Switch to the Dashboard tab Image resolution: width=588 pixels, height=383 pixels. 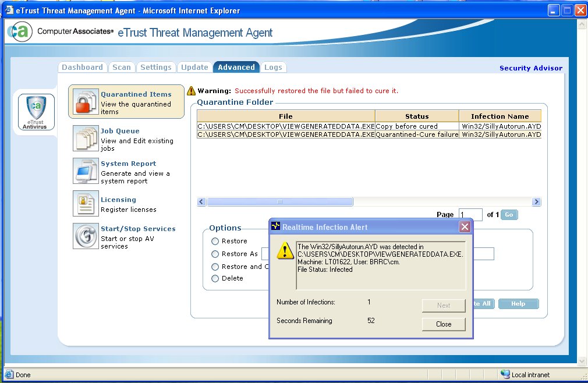pos(82,67)
